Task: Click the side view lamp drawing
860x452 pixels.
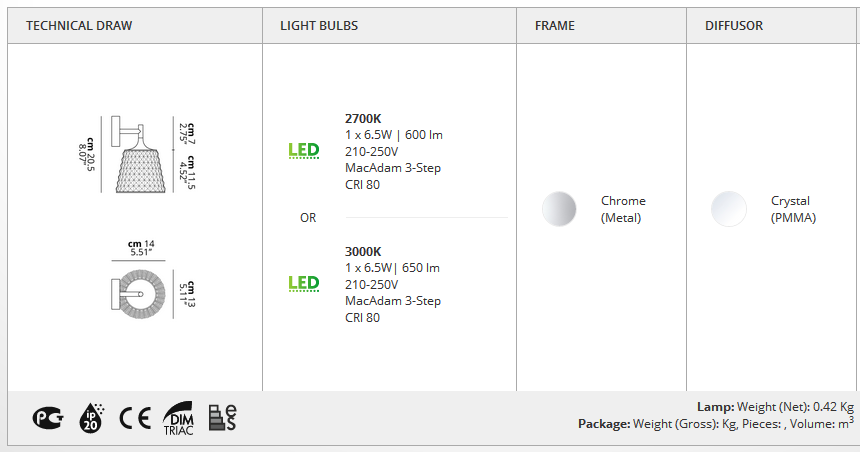Action: tap(137, 154)
